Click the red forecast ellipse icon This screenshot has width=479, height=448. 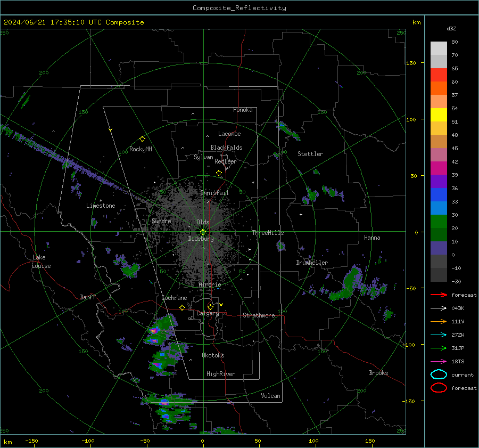439,388
